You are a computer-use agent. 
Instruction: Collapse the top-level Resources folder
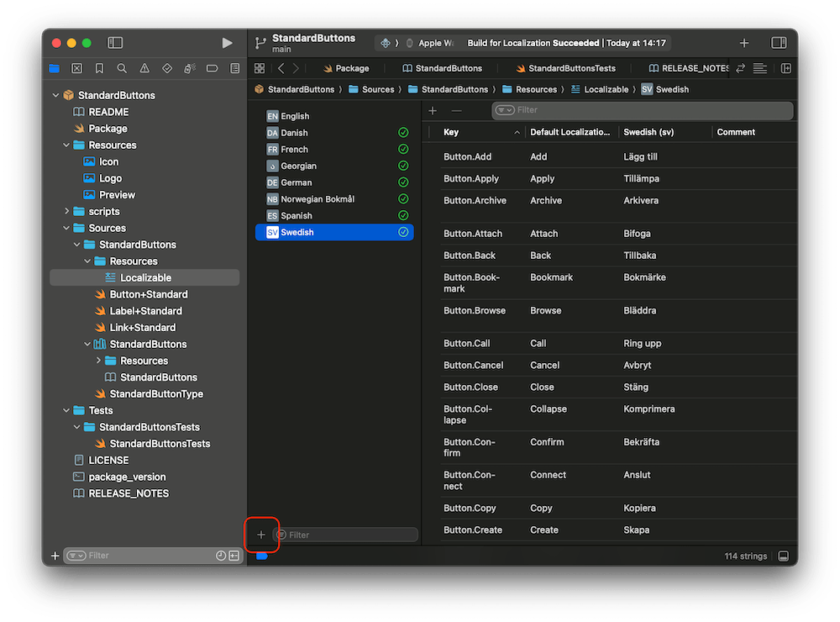click(66, 145)
